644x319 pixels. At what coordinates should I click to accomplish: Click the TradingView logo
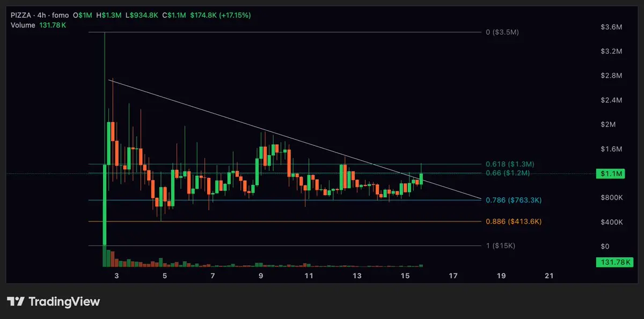coord(54,301)
